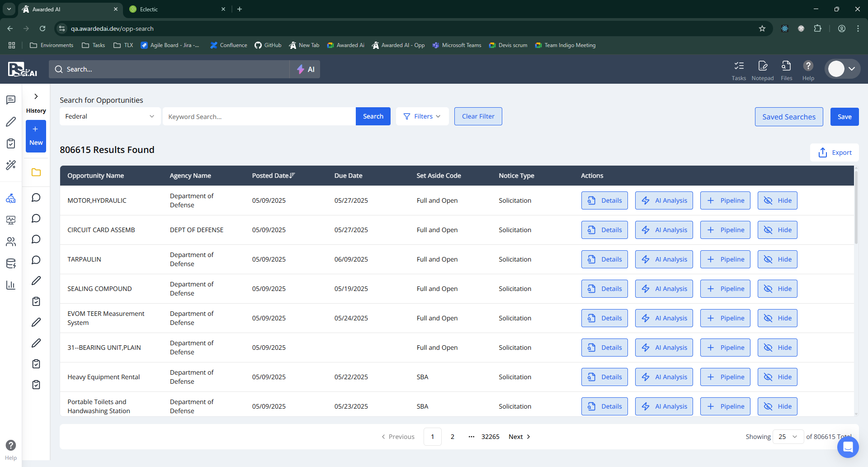The height and width of the screenshot is (467, 868).
Task: Click the Export icon button
Action: pos(834,152)
